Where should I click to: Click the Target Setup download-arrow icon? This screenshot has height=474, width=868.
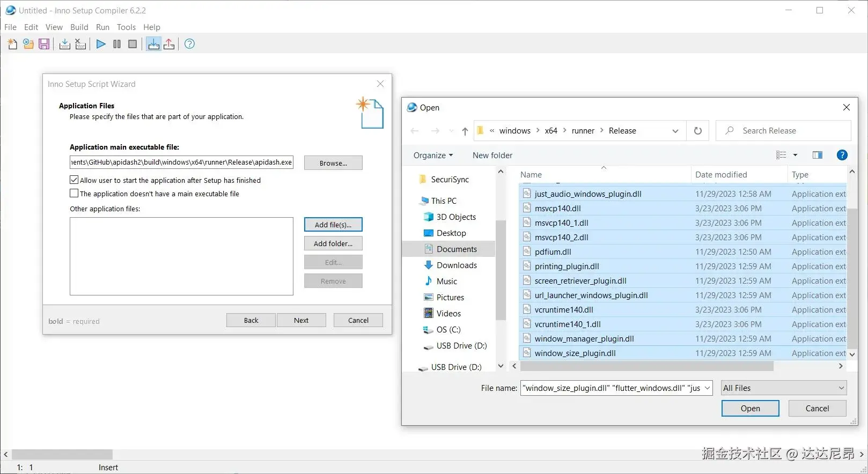pyautogui.click(x=153, y=44)
